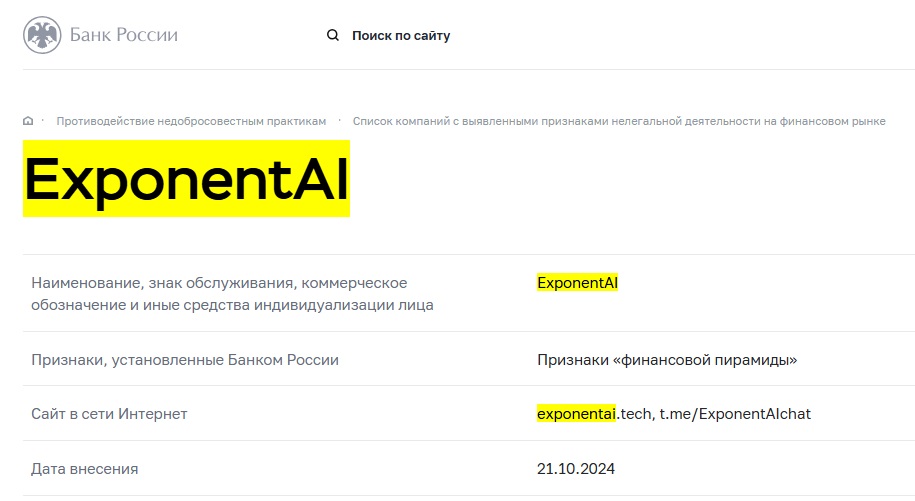This screenshot has height=501, width=915.
Task: Open "Противодействие недобросовестным практикам" breadcrumb
Action: [x=191, y=121]
